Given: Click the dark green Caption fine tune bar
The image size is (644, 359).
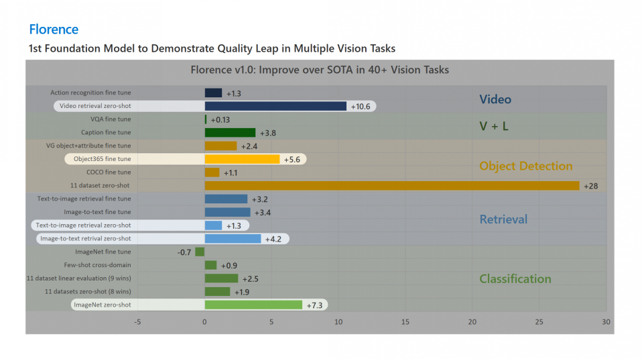Looking at the screenshot, I should pyautogui.click(x=230, y=133).
